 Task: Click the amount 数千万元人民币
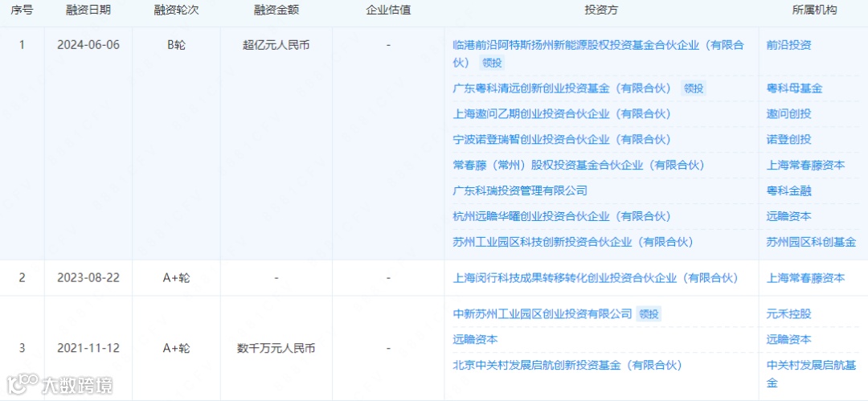276,349
